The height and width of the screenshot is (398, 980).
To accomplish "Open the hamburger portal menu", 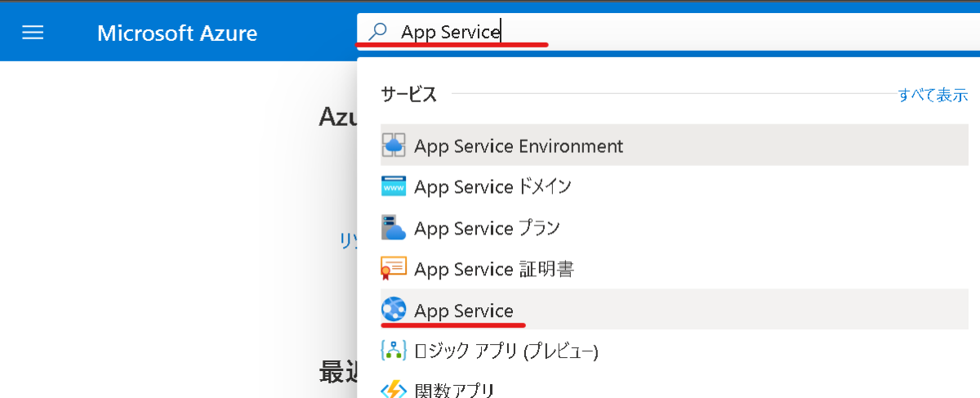I will [x=33, y=33].
